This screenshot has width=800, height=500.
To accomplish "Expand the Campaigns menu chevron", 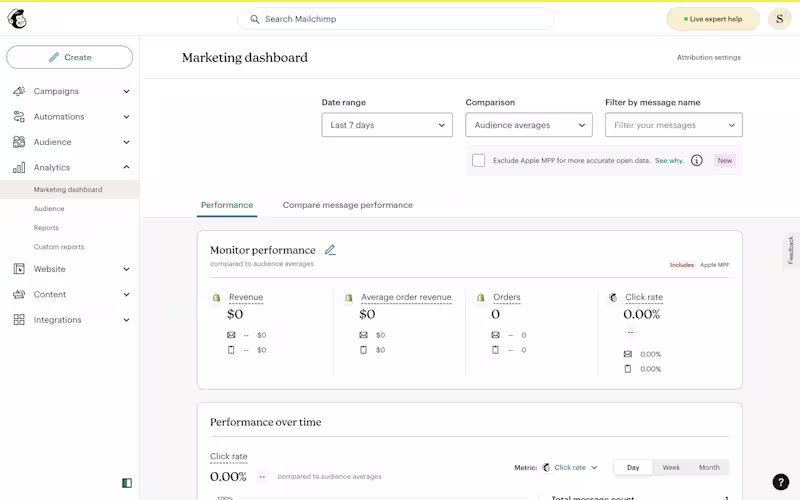I will click(126, 91).
